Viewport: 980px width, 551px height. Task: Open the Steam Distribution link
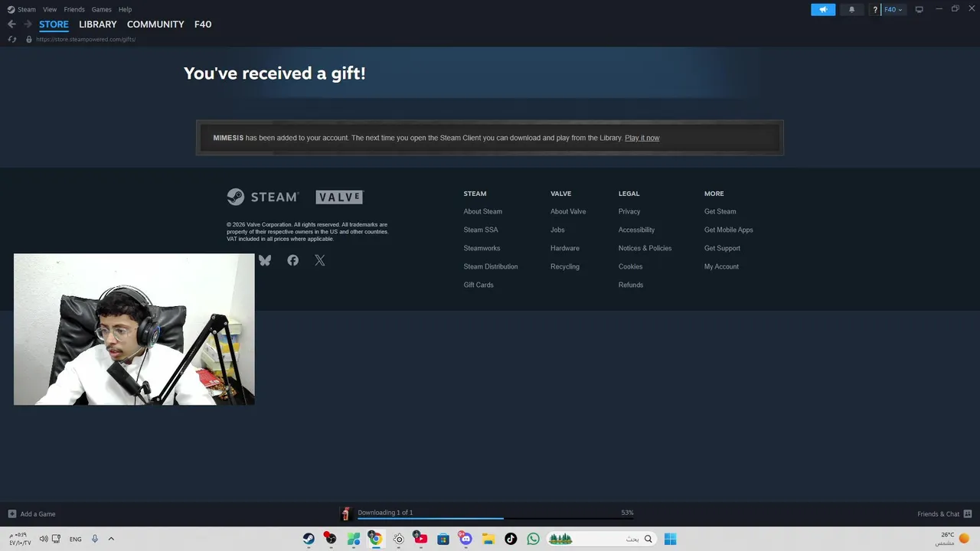(491, 266)
